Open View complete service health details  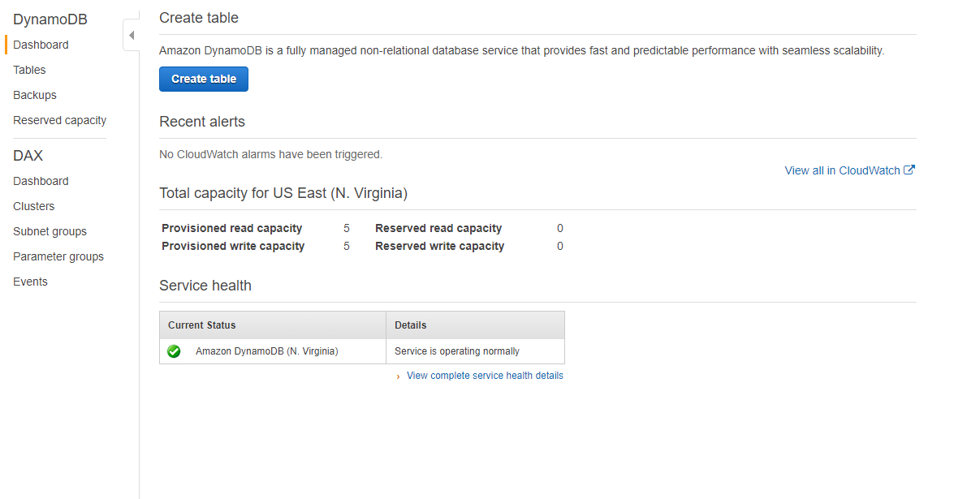485,376
